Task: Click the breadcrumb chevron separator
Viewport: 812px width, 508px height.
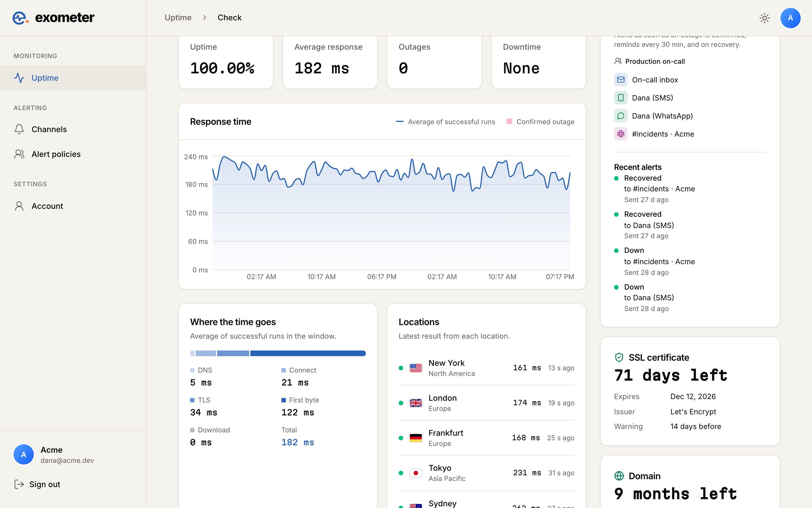Action: pyautogui.click(x=205, y=17)
